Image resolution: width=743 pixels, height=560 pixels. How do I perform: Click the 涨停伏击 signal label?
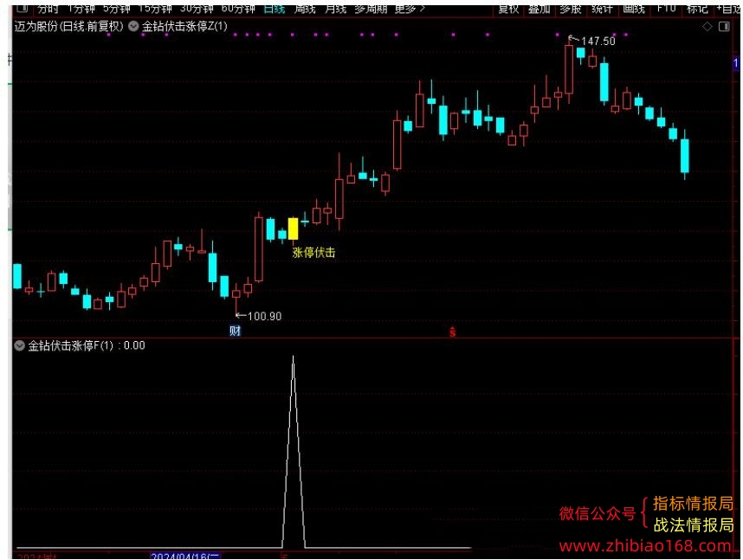coord(313,253)
